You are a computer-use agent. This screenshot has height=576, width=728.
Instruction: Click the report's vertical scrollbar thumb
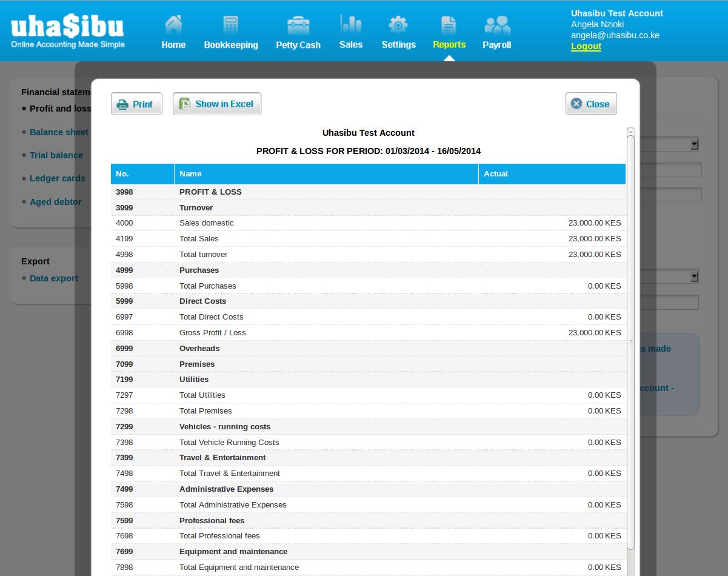630,343
